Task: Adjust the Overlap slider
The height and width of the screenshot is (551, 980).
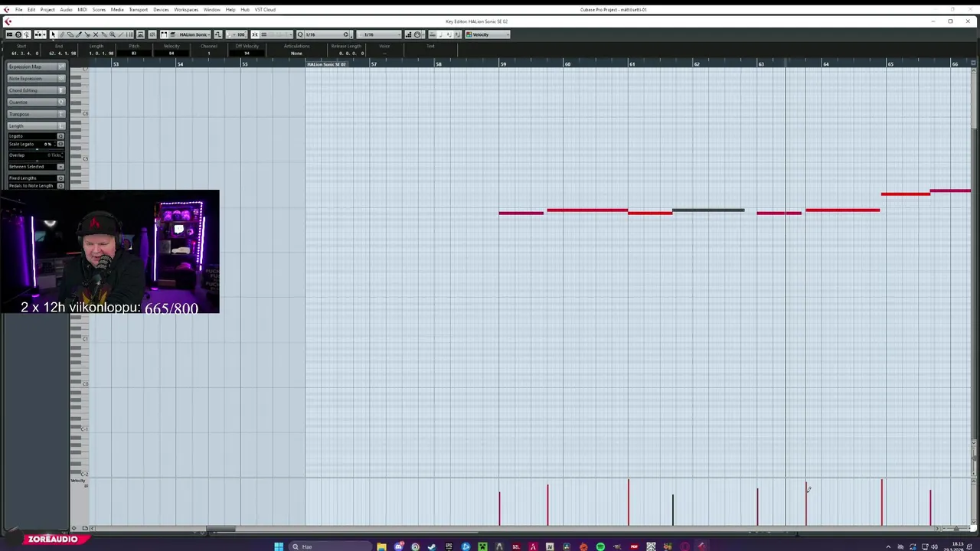Action: 36,161
